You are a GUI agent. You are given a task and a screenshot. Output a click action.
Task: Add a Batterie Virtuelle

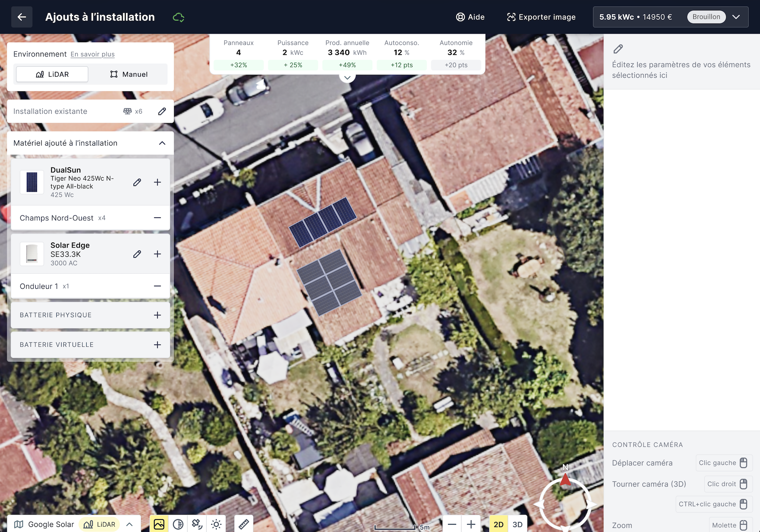tap(157, 344)
